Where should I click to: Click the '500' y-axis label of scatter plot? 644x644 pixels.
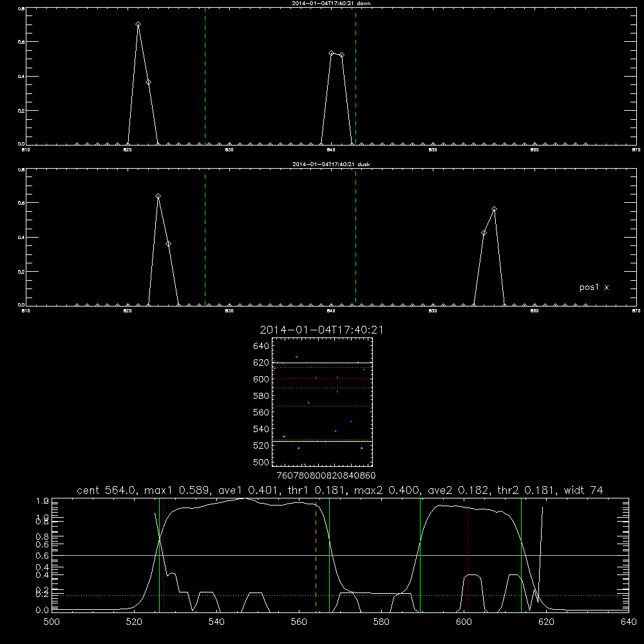(261, 462)
